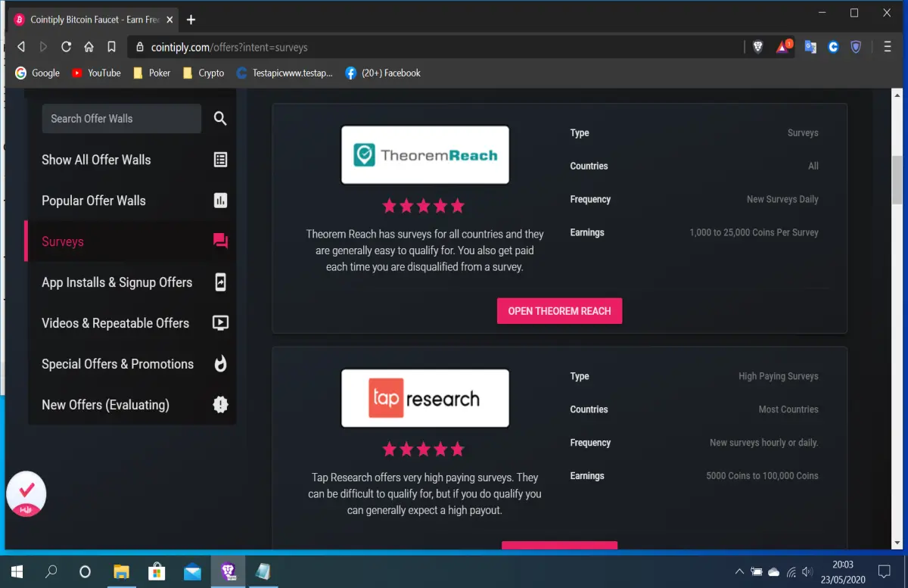
Task: Click the blue C extension icon
Action: pyautogui.click(x=833, y=47)
